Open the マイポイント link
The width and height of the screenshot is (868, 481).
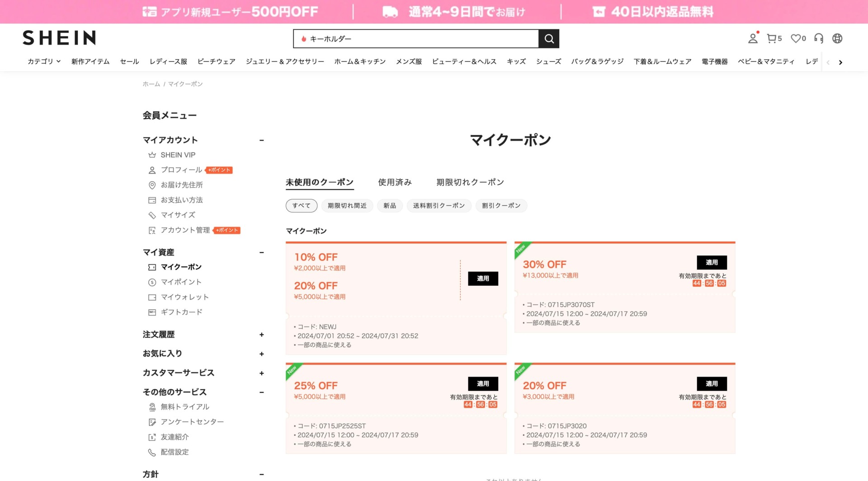(181, 282)
